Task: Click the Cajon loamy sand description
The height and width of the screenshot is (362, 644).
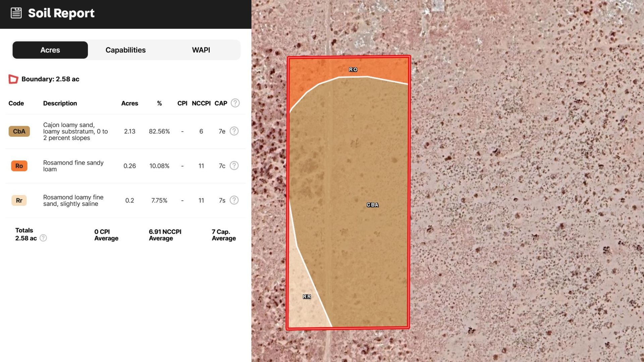Action: 75,131
